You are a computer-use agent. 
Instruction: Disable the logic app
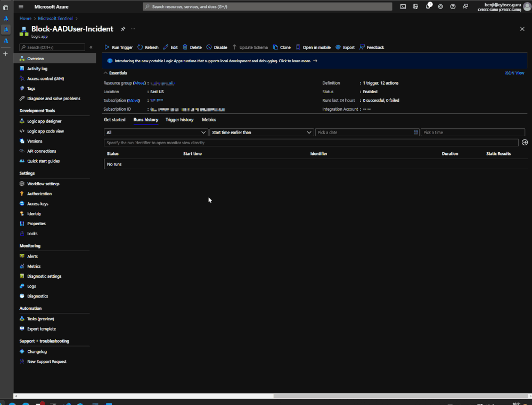pyautogui.click(x=217, y=47)
